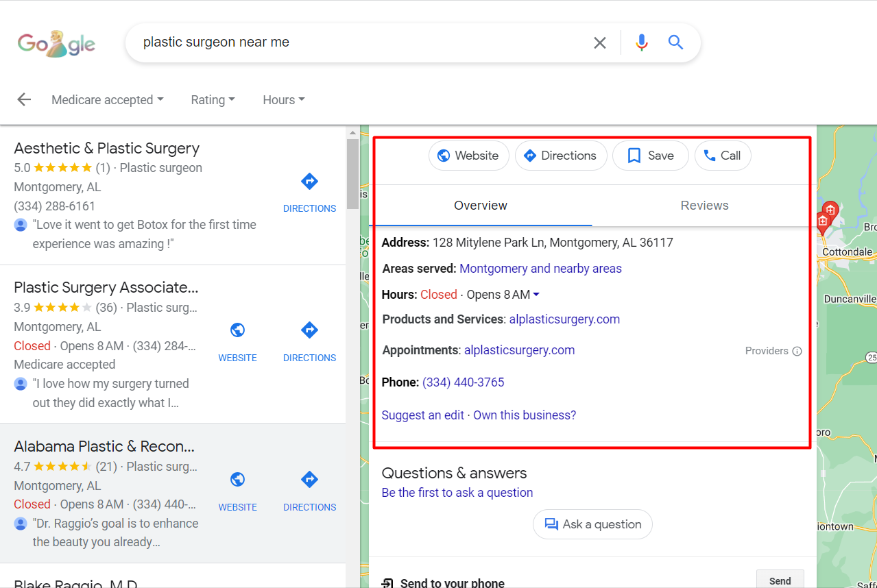Open the Hours filter dropdown

(x=284, y=99)
